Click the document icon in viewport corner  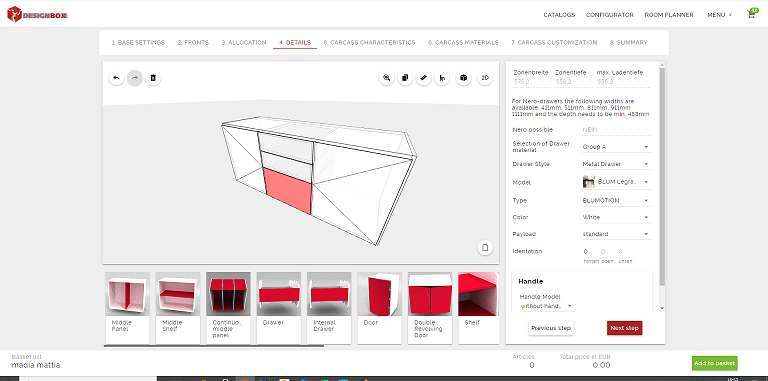tap(485, 247)
